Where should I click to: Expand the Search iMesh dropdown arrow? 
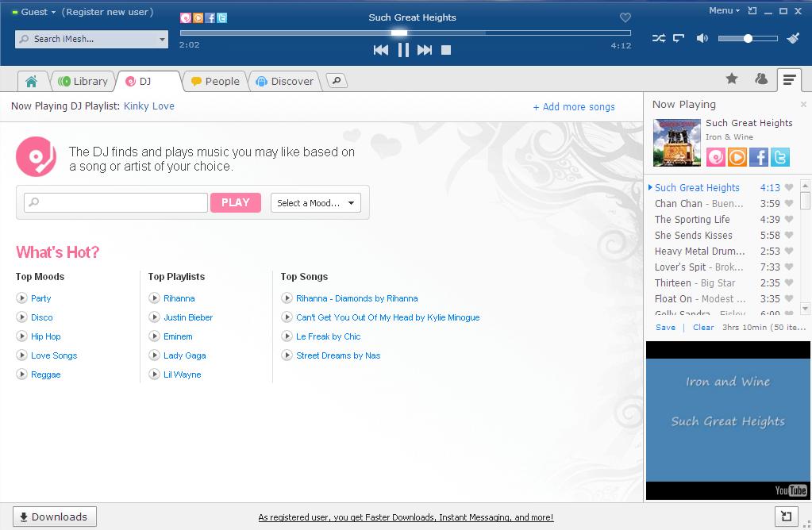click(x=162, y=40)
